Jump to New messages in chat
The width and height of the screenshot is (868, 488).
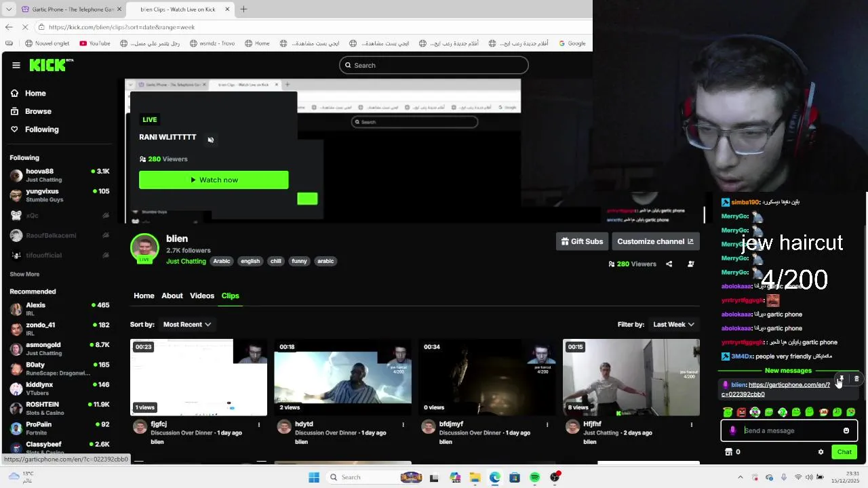pos(788,371)
